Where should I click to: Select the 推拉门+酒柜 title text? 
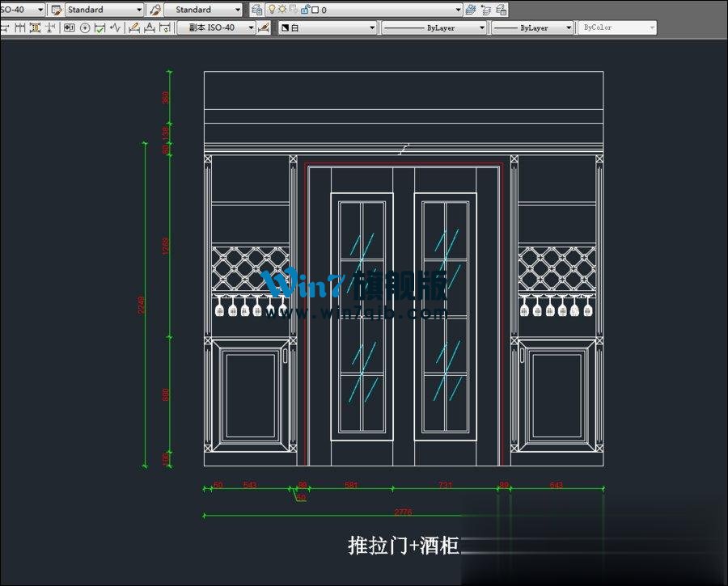404,546
